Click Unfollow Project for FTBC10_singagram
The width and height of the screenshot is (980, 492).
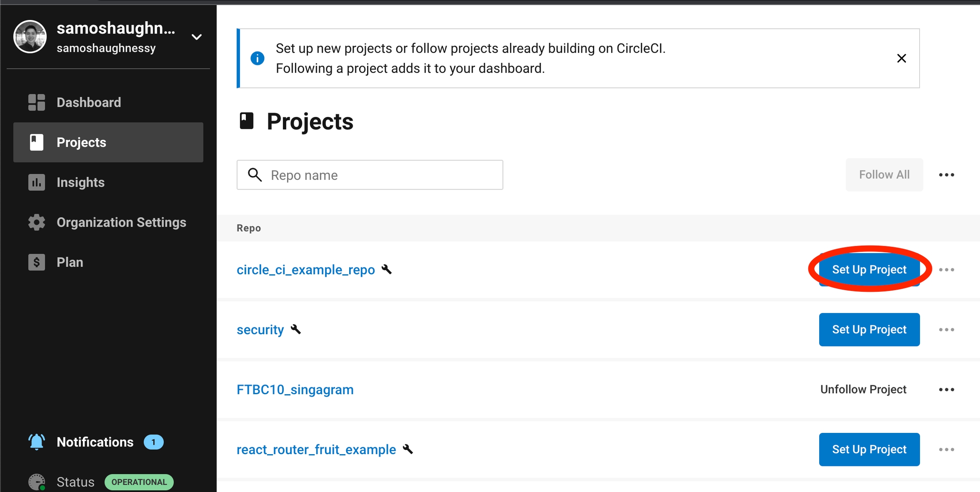pos(863,390)
